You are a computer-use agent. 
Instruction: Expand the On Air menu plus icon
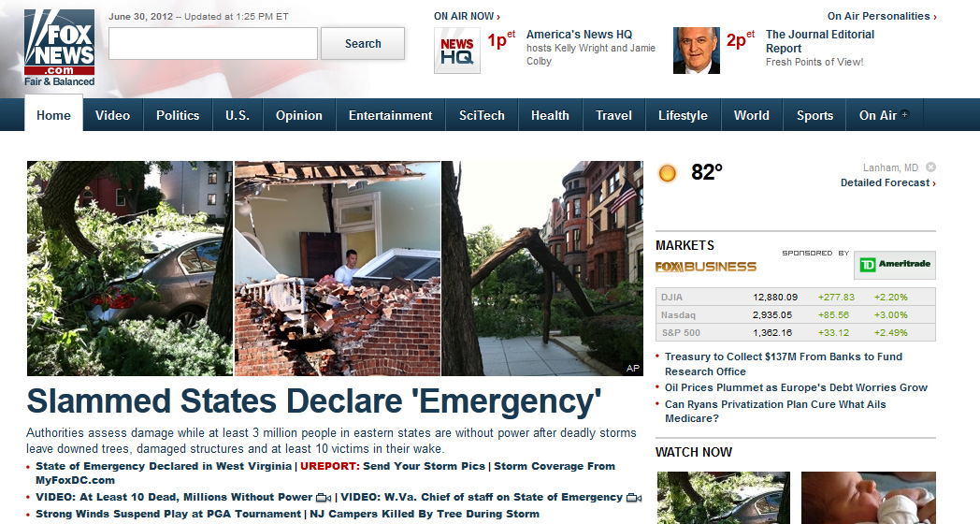point(904,114)
